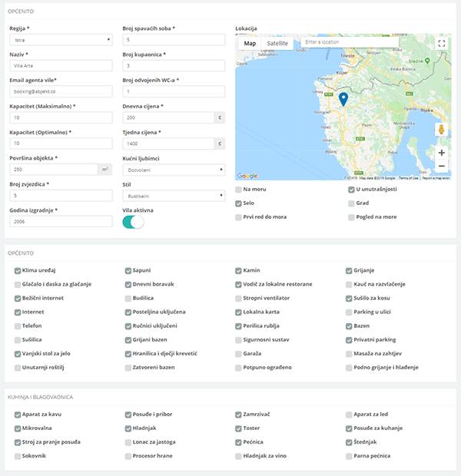The width and height of the screenshot is (461, 476).
Task: Click the zoom out minus on map
Action: (x=441, y=166)
